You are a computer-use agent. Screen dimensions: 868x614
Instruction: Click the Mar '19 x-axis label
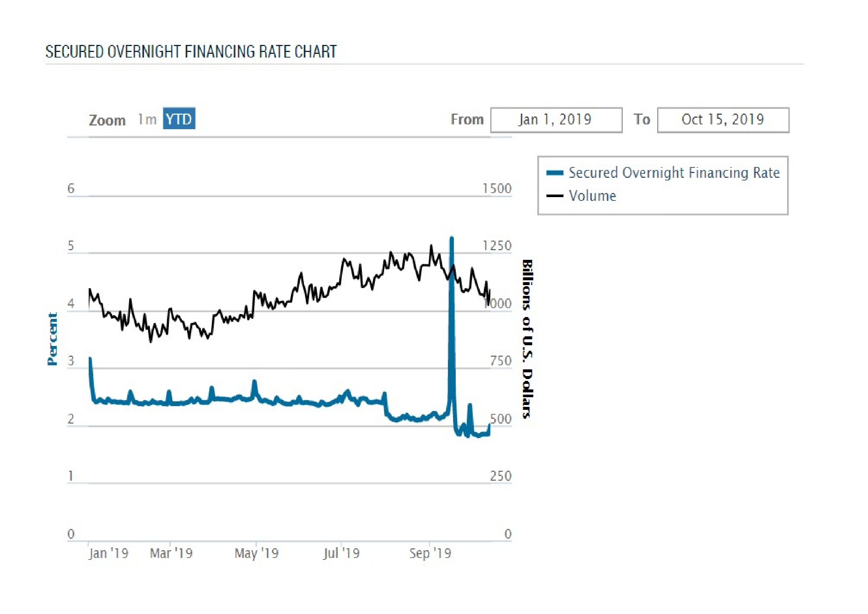click(171, 553)
